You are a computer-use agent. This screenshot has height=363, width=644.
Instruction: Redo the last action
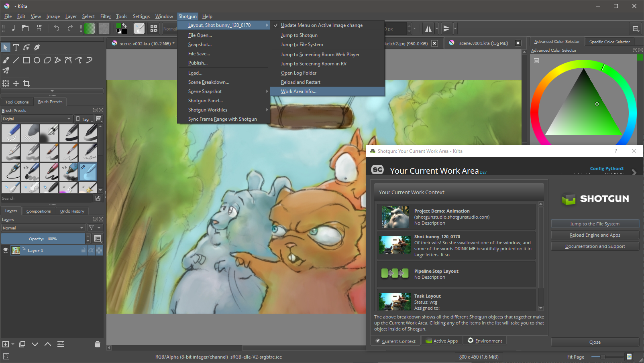coord(70,28)
